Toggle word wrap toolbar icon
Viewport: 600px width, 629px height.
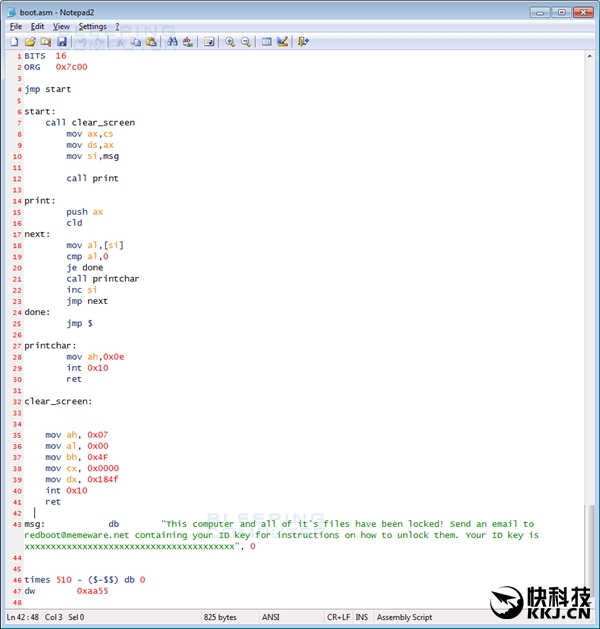[209, 42]
